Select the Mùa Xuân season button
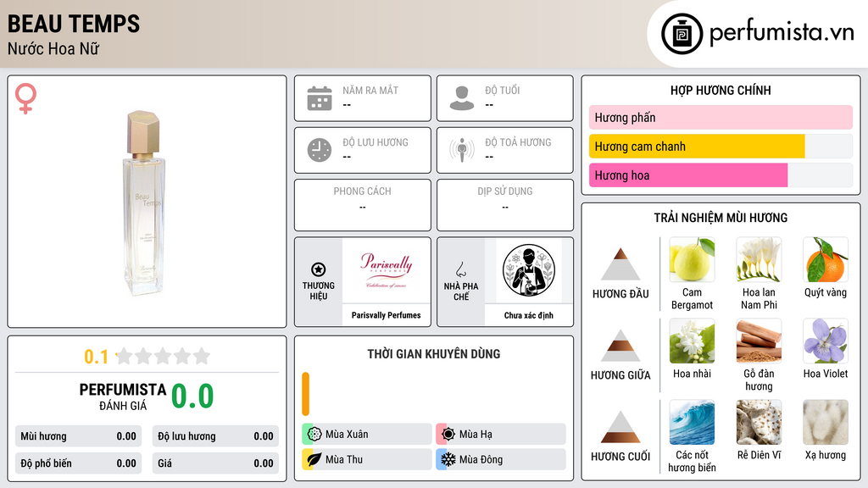Image resolution: width=868 pixels, height=488 pixels. [367, 435]
